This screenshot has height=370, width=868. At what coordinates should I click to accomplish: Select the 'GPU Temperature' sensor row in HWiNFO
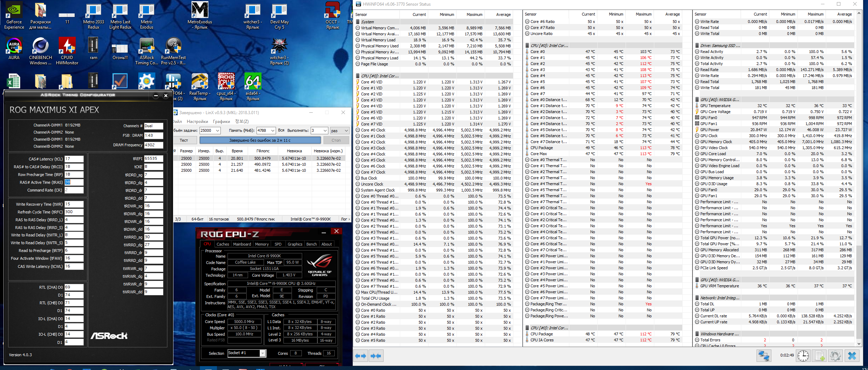pyautogui.click(x=774, y=106)
